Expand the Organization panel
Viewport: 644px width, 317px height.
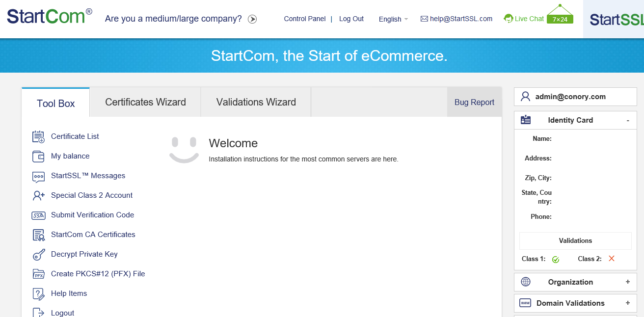628,282
